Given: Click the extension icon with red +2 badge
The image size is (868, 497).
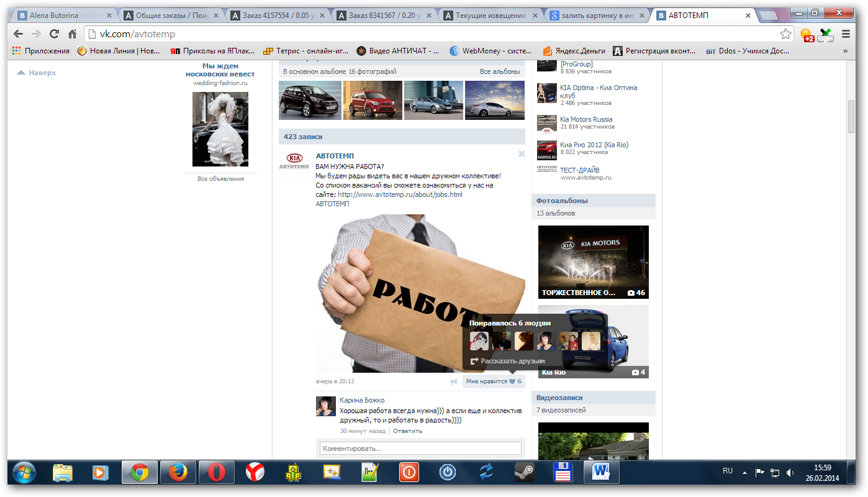Looking at the screenshot, I should (x=807, y=35).
